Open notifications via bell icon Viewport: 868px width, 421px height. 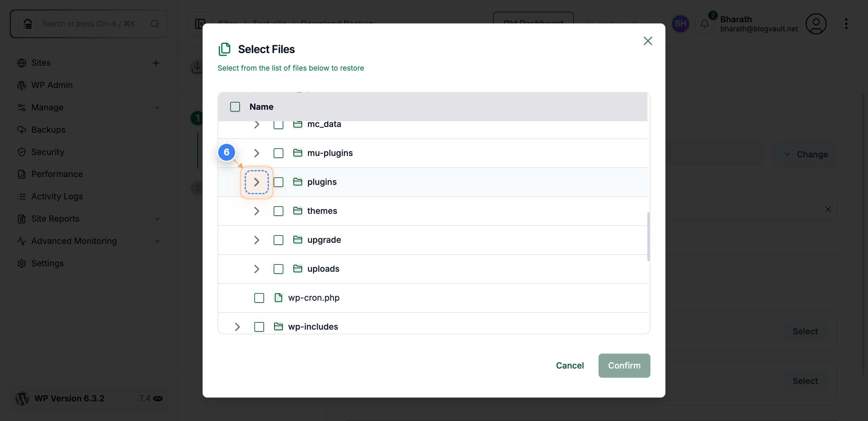point(705,24)
